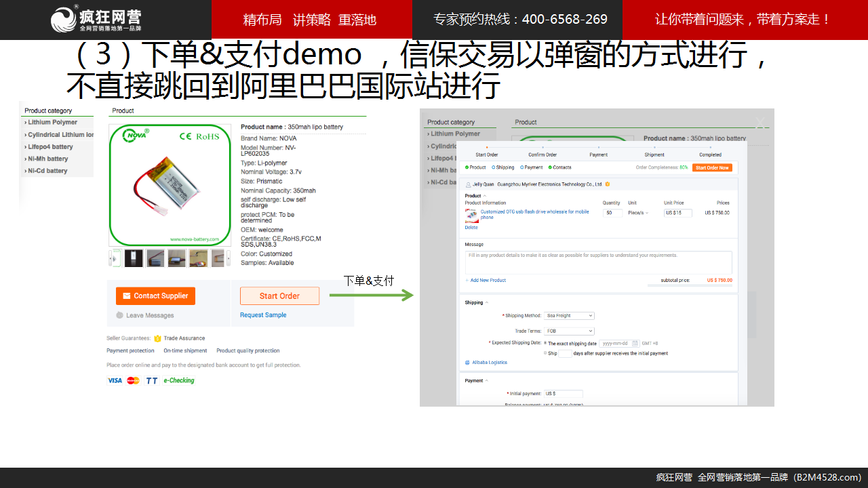Expand Ni-Cd battery category on left page

click(x=46, y=171)
